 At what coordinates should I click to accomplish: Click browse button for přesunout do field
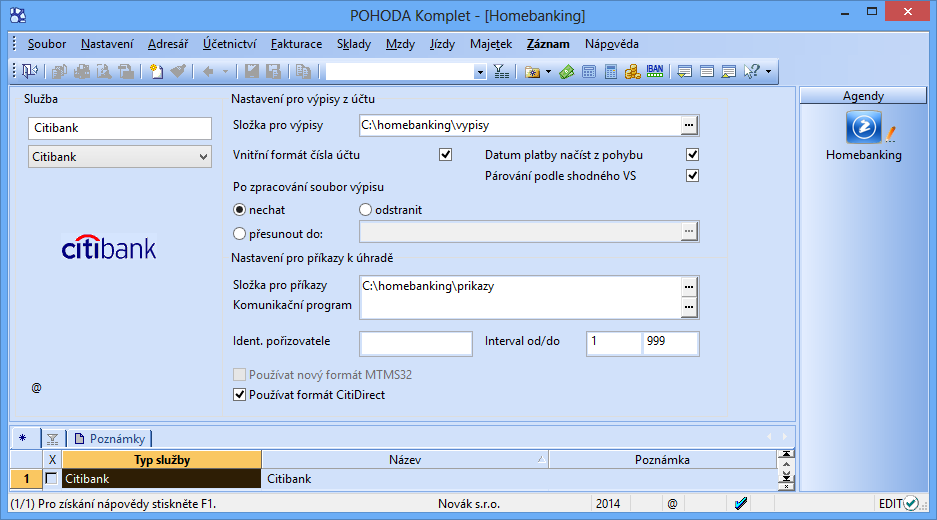click(x=689, y=231)
